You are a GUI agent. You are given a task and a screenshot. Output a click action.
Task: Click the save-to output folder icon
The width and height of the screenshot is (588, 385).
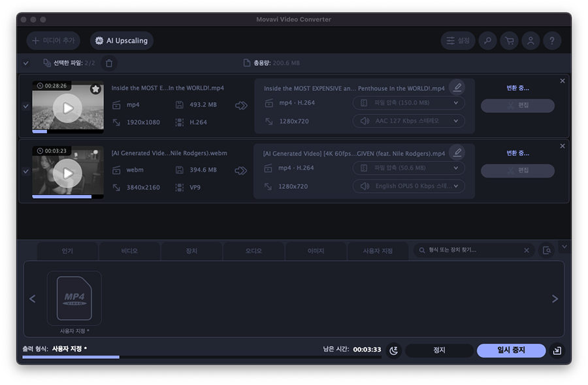tap(557, 350)
